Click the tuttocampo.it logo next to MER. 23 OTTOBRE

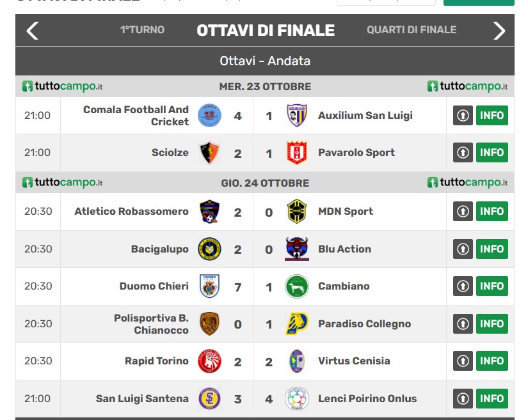point(63,86)
